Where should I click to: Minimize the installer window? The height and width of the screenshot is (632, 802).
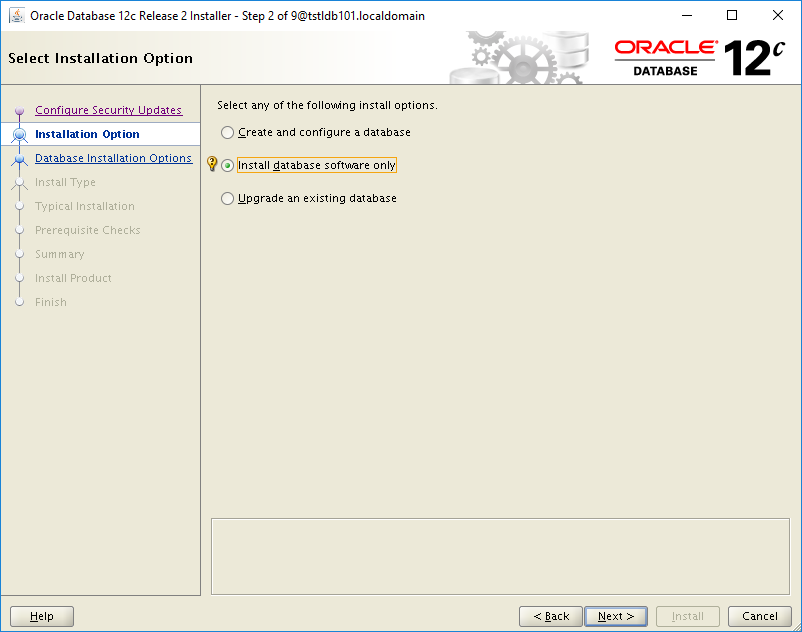(686, 15)
